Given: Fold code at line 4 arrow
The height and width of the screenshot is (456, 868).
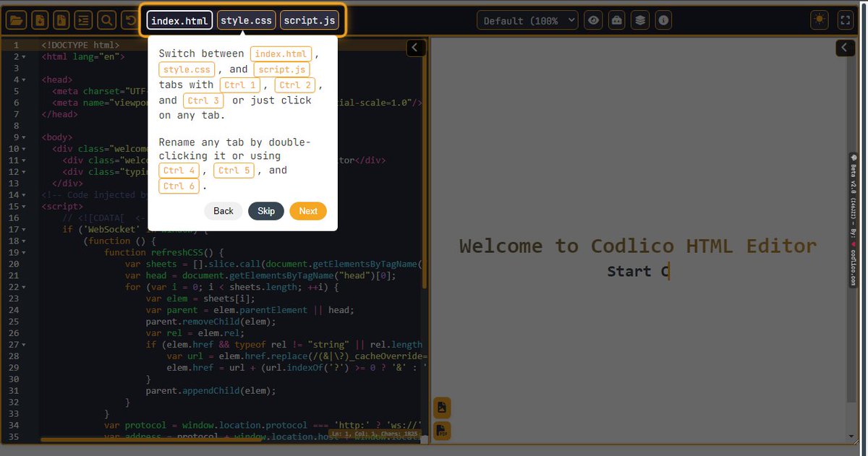Looking at the screenshot, I should (25, 79).
